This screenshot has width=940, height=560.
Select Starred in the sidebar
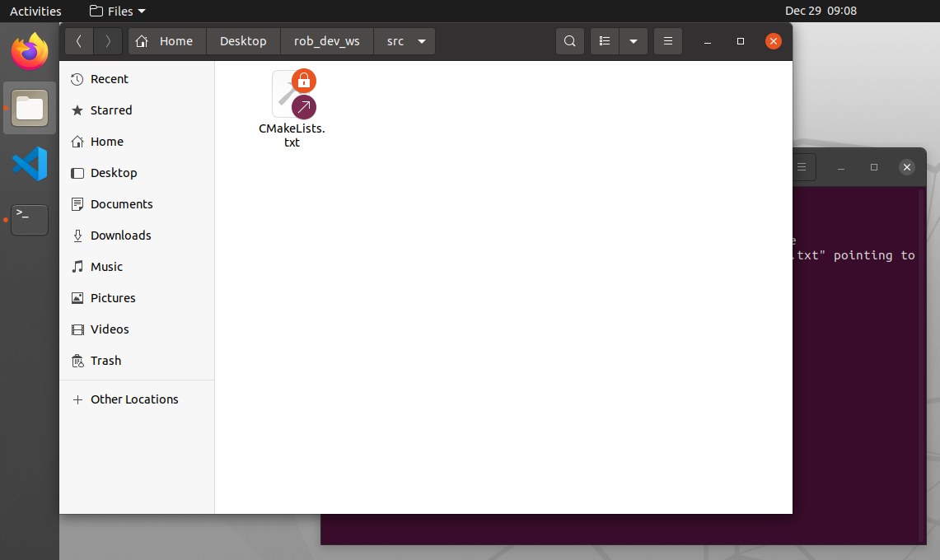coord(137,110)
